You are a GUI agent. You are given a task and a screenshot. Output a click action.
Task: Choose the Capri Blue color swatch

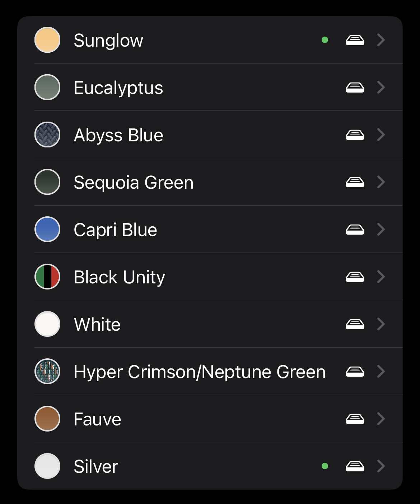(47, 229)
